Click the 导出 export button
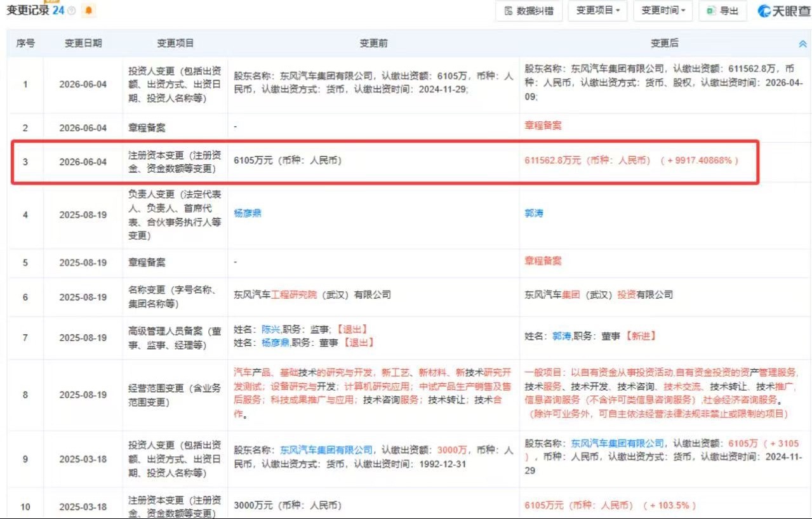This screenshot has height=519, width=812. pos(722,11)
